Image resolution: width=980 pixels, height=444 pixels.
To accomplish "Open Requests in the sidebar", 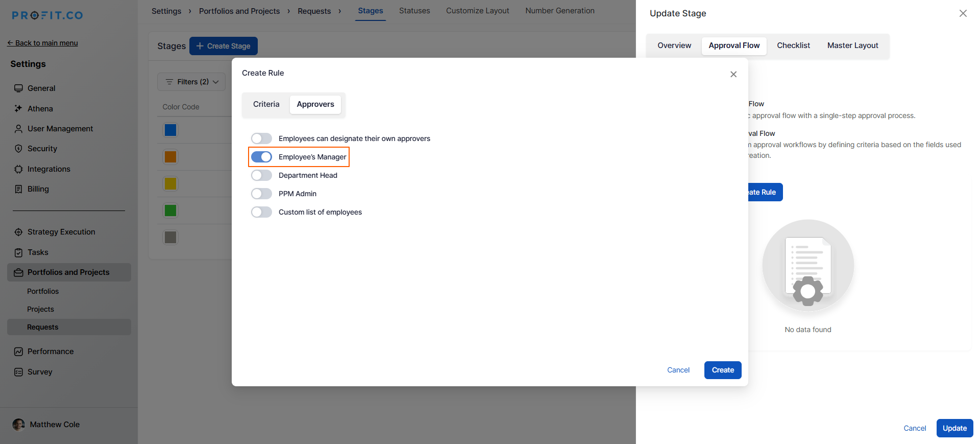I will 69,327.
